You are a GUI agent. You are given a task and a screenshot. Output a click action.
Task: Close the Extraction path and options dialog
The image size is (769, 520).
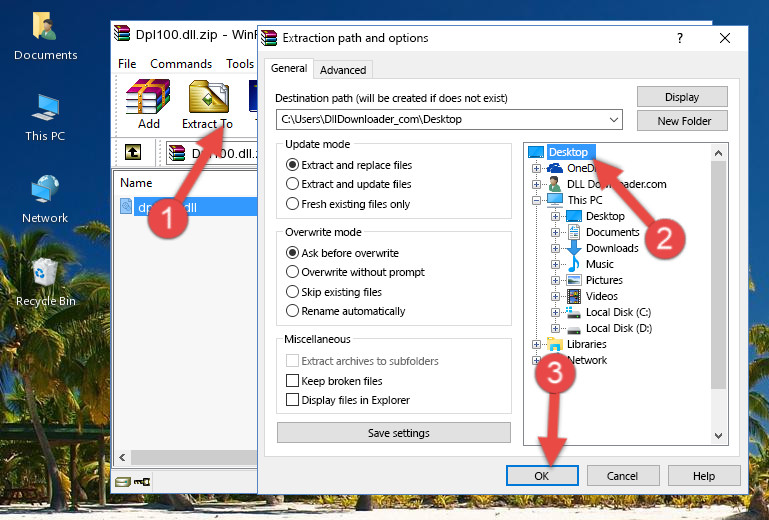coord(725,38)
